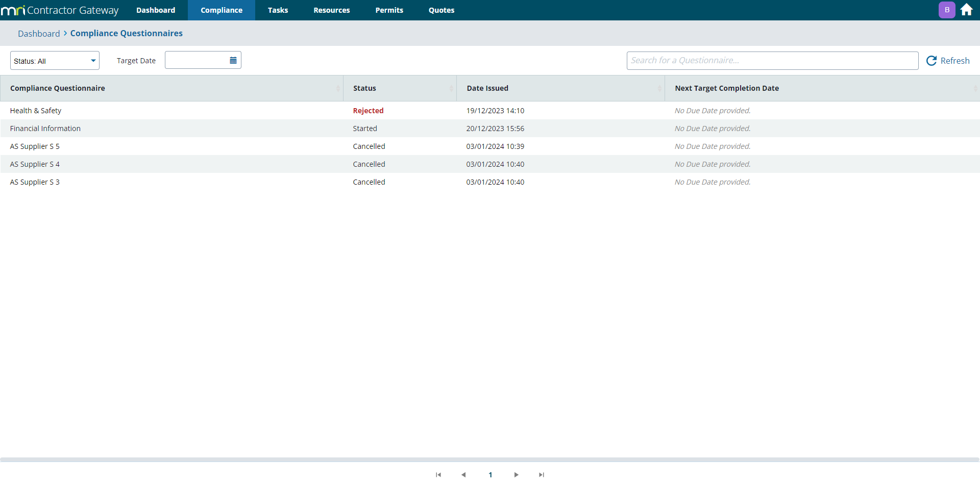Image resolution: width=980 pixels, height=486 pixels.
Task: Switch to the Permits tab
Action: point(389,10)
